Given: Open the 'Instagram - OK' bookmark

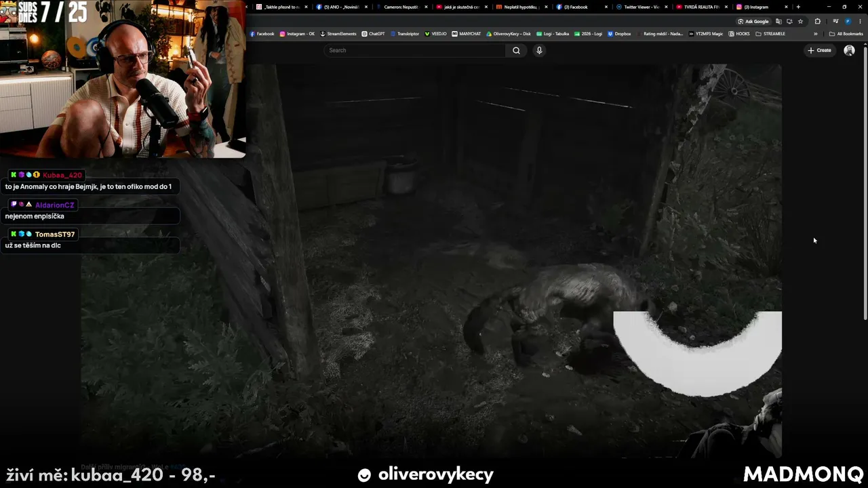Looking at the screenshot, I should pos(297,34).
